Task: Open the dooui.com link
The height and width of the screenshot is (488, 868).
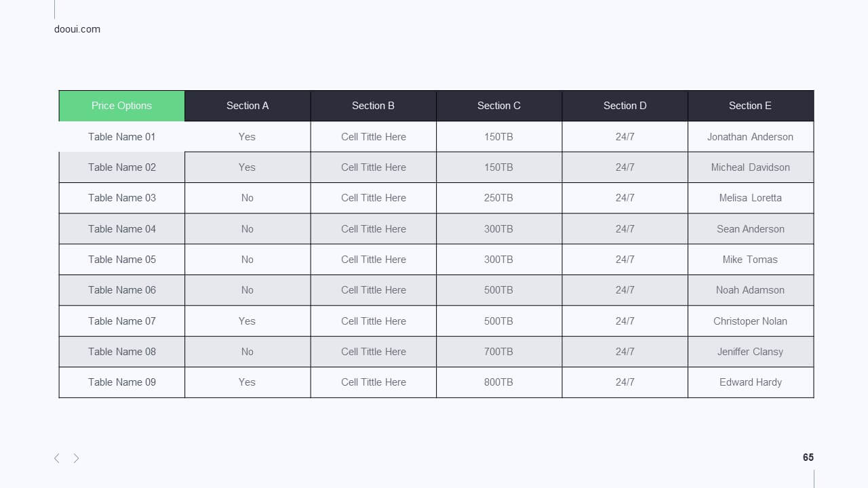Action: (77, 29)
